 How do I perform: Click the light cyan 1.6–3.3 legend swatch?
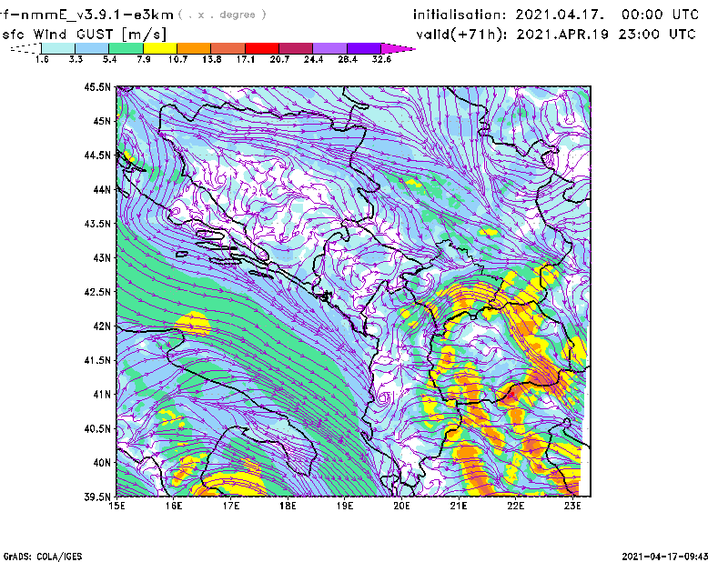(58, 48)
